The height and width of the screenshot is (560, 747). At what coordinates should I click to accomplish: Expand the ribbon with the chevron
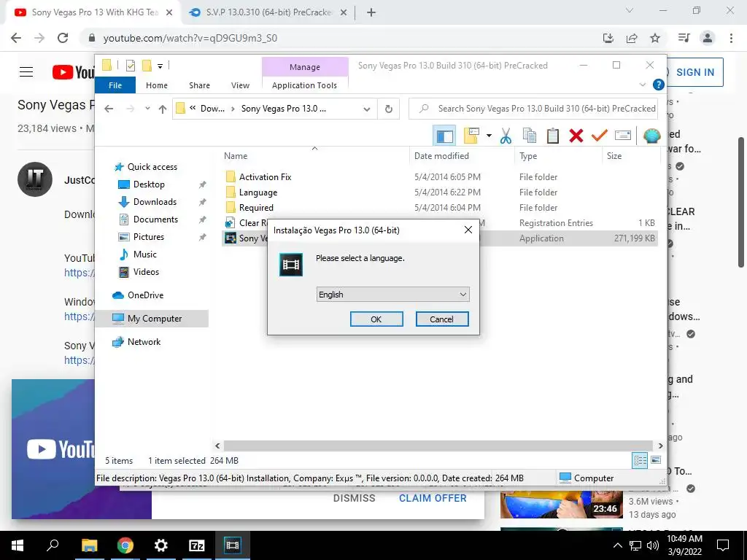tap(642, 85)
